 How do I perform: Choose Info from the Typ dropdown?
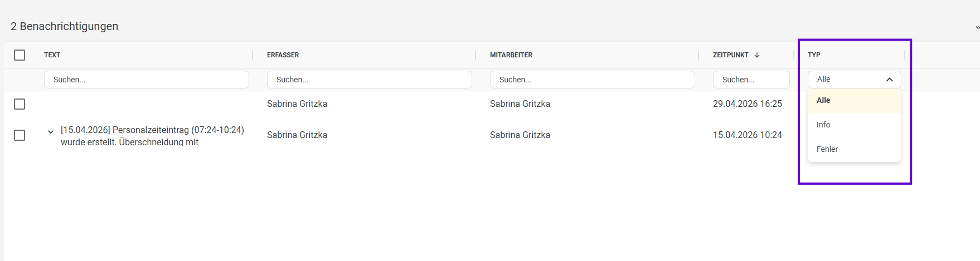[854, 125]
